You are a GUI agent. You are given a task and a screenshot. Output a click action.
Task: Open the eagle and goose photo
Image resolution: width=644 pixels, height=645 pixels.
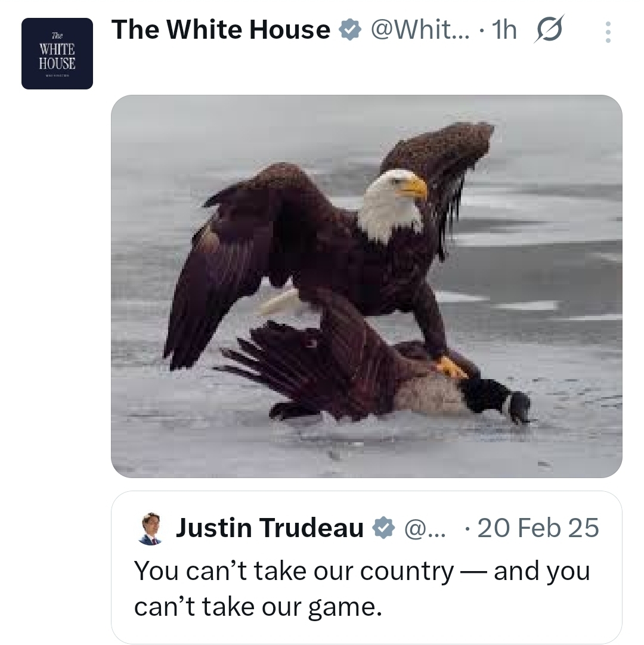(x=366, y=286)
